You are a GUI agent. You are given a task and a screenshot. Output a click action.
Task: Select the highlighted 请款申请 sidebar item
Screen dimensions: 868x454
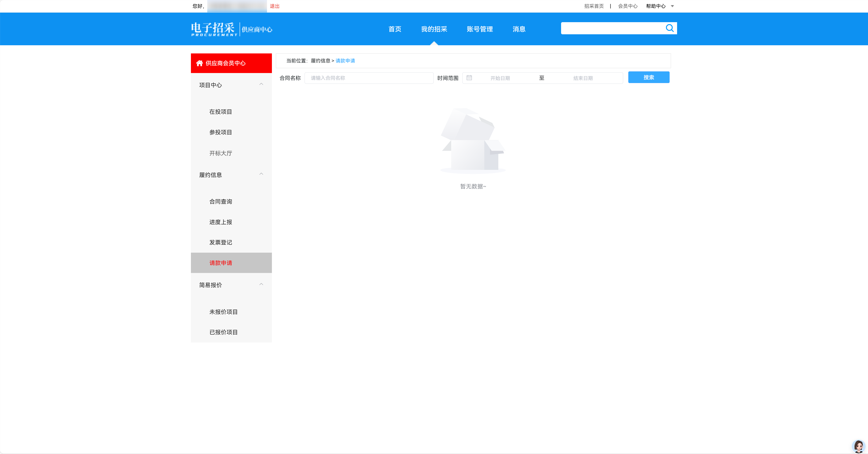(231, 263)
